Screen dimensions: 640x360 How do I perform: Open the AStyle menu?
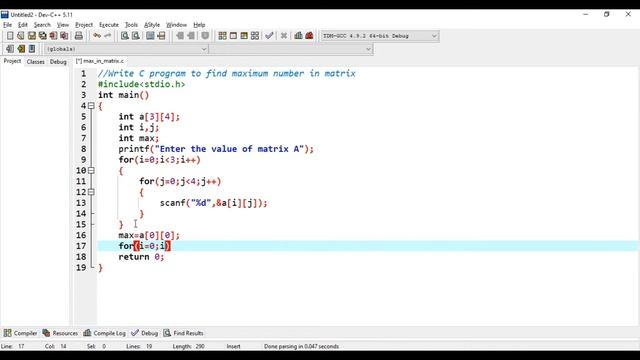(152, 25)
